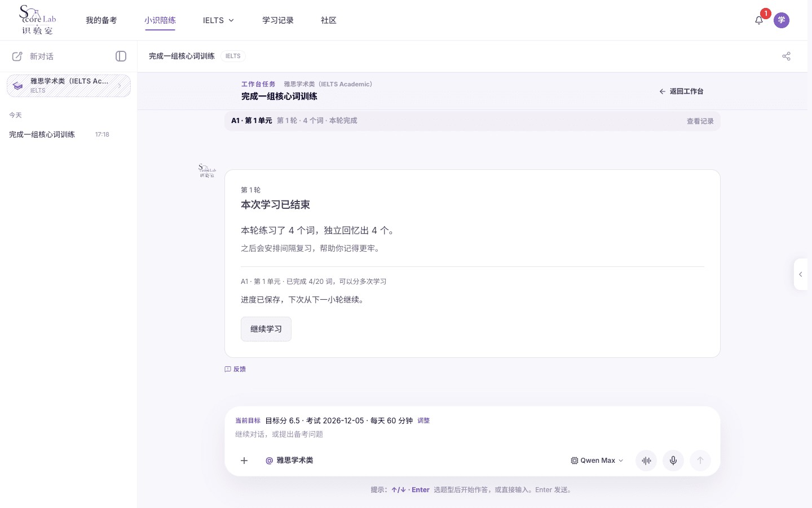
Task: Click 调整 to adjust the goal
Action: click(423, 421)
